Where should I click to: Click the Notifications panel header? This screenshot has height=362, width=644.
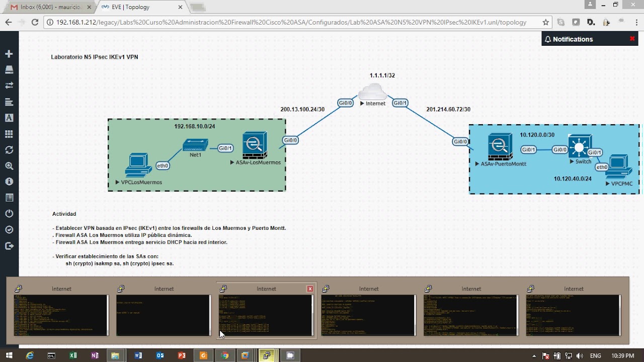coord(590,39)
